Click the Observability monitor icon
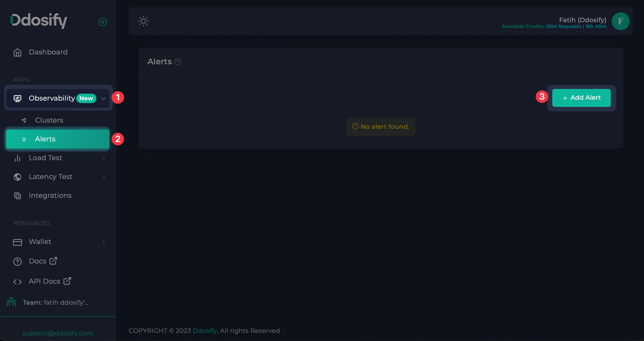Screen dimensions: 644x341 [x=17, y=98]
